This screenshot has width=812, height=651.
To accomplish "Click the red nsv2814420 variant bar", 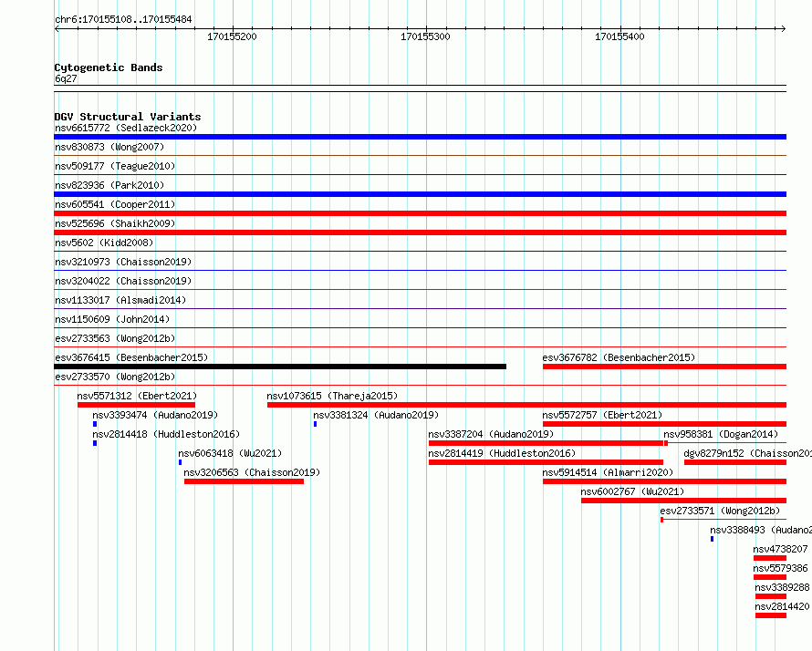I will (771, 615).
